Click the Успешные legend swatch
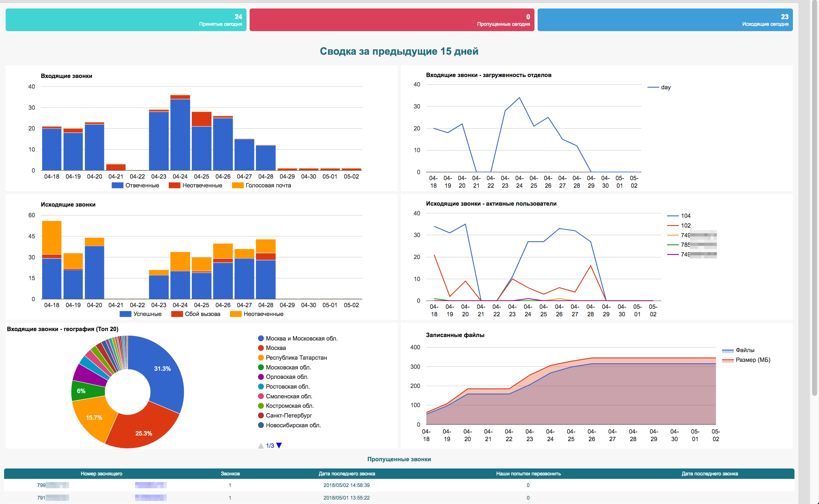 coord(125,314)
